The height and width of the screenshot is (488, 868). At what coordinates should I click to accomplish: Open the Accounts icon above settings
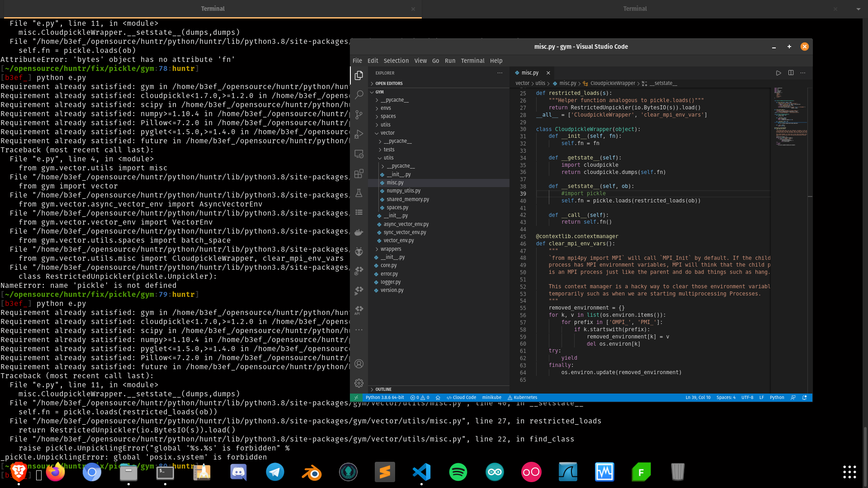click(359, 364)
